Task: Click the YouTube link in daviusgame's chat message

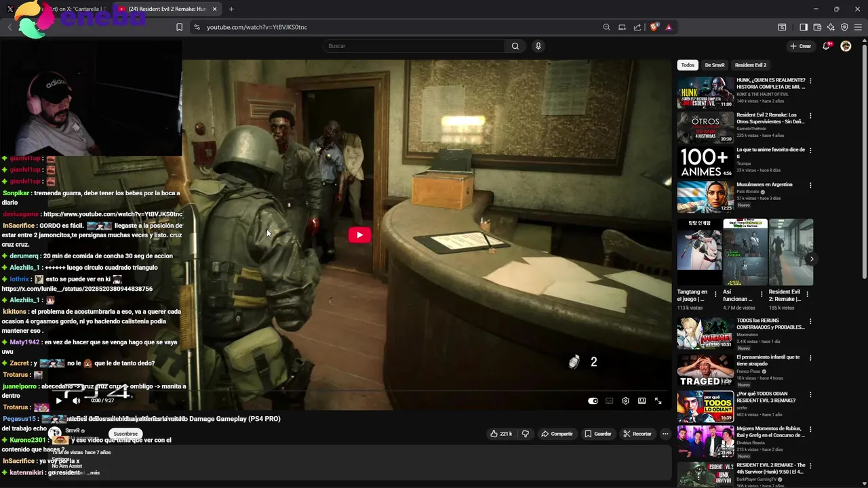Action: coord(113,214)
